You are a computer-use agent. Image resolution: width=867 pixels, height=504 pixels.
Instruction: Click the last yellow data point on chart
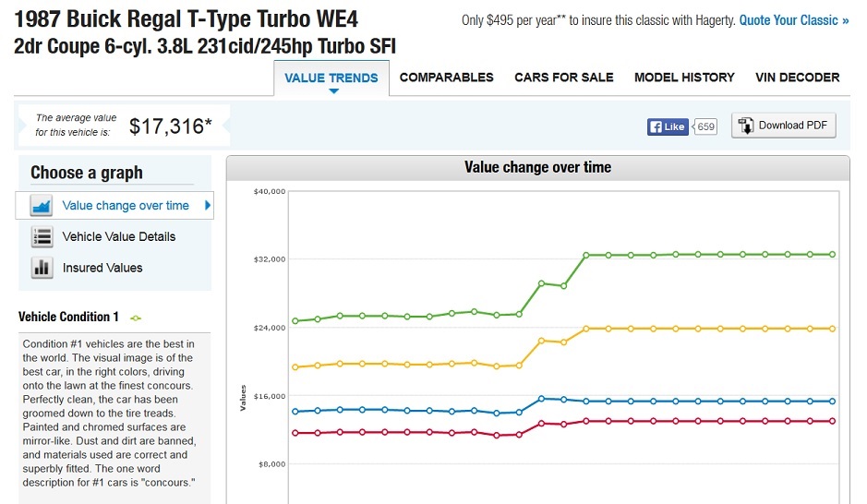833,329
